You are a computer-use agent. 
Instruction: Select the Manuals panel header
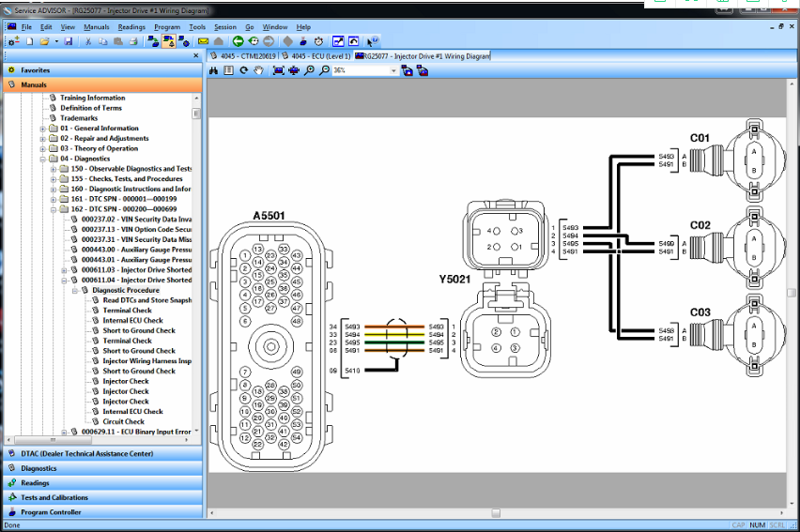(x=102, y=84)
